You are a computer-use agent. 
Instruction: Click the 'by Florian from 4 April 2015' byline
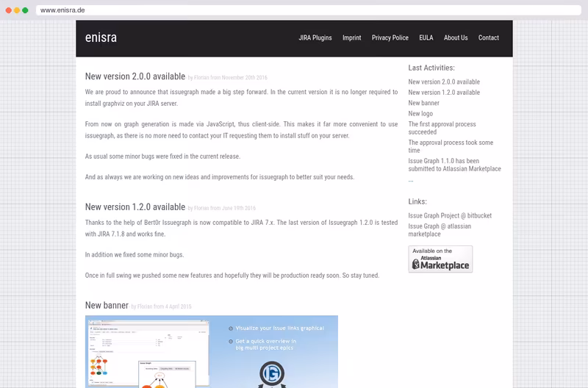(160, 306)
